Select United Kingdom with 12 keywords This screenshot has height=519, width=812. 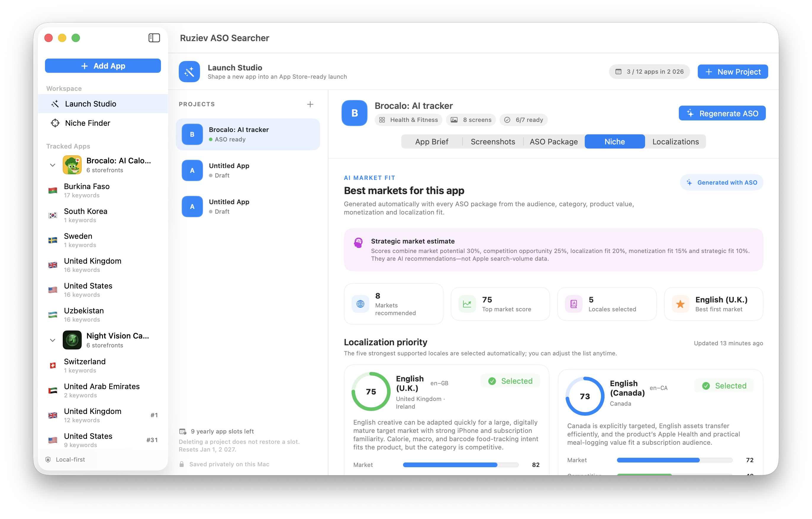click(x=103, y=415)
